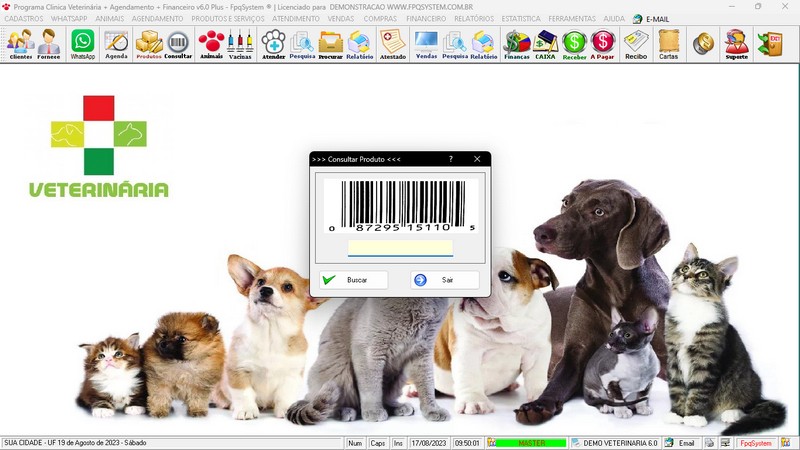Click the Sair button in dialog
The image size is (800, 450).
click(445, 280)
